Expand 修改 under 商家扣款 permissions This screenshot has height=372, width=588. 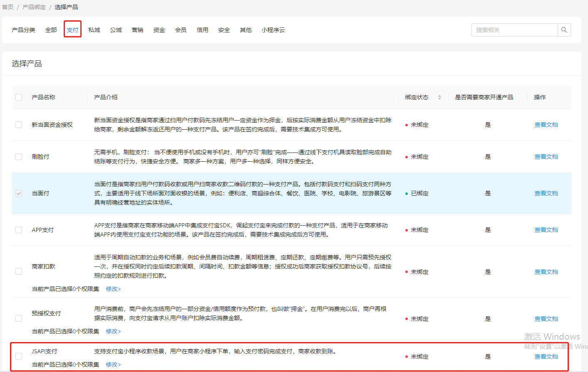click(113, 289)
